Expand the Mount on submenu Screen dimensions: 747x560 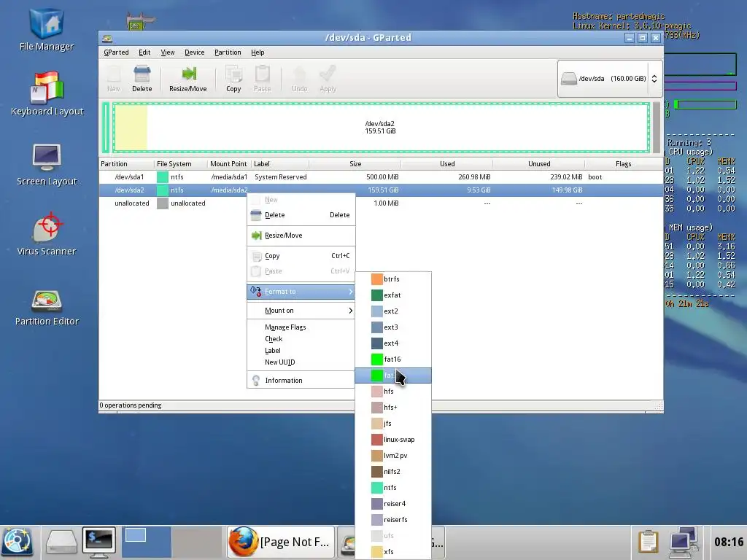[301, 311]
